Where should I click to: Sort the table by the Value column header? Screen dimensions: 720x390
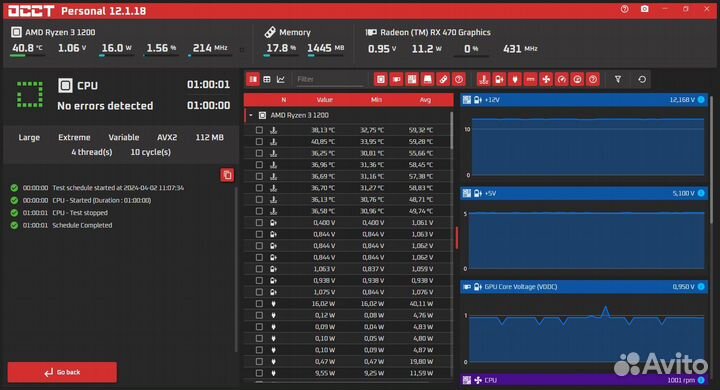point(325,100)
